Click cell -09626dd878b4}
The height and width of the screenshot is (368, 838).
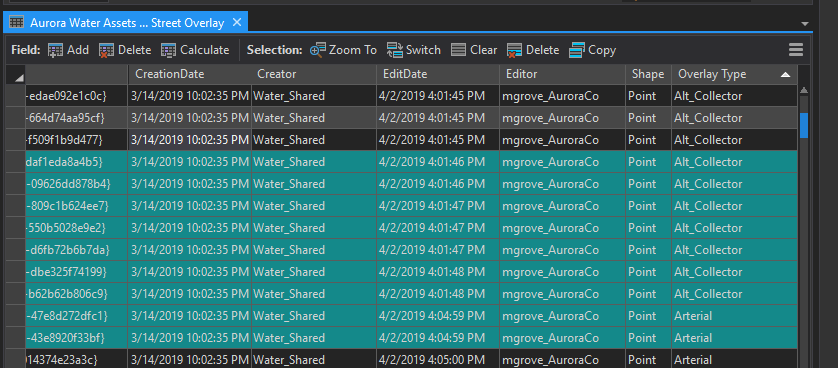point(76,184)
